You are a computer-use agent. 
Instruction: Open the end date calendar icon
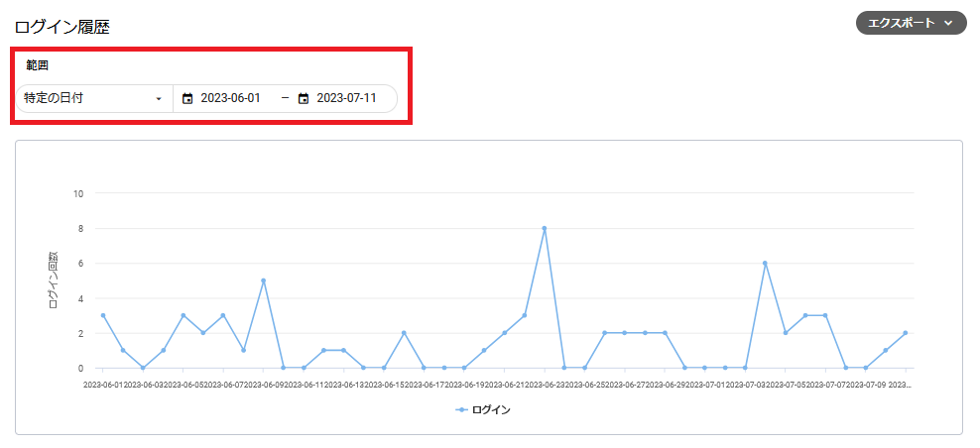(304, 99)
